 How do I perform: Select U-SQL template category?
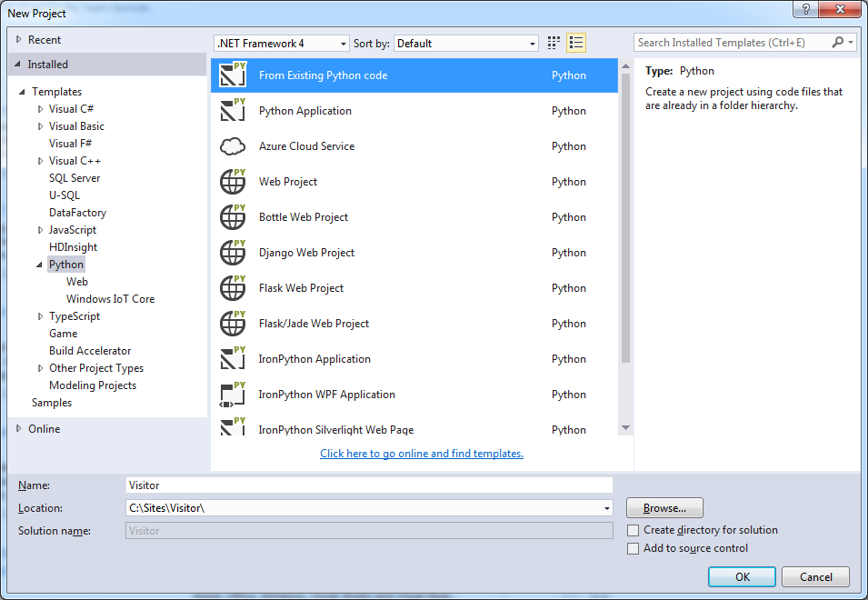(65, 195)
